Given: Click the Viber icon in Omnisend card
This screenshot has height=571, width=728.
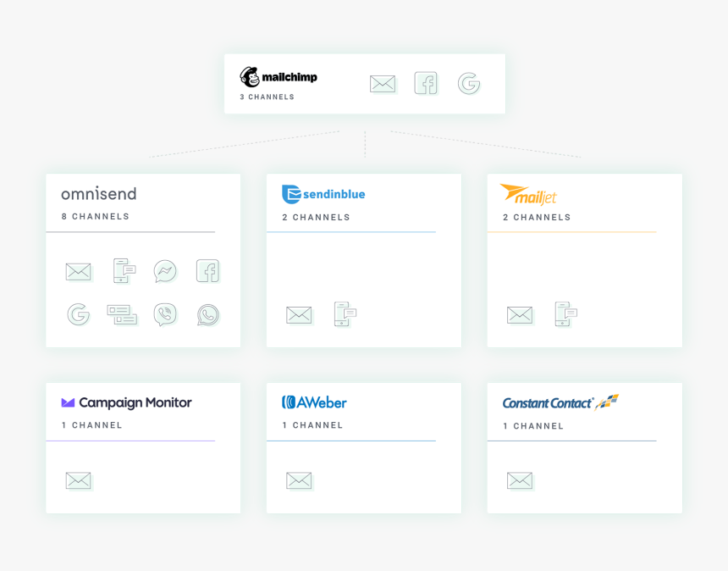Looking at the screenshot, I should coord(165,314).
